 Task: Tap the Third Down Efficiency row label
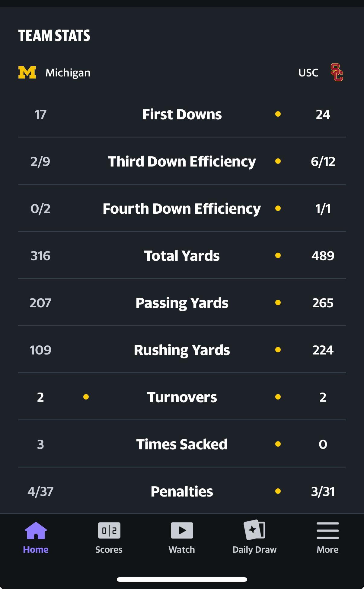[x=182, y=162]
